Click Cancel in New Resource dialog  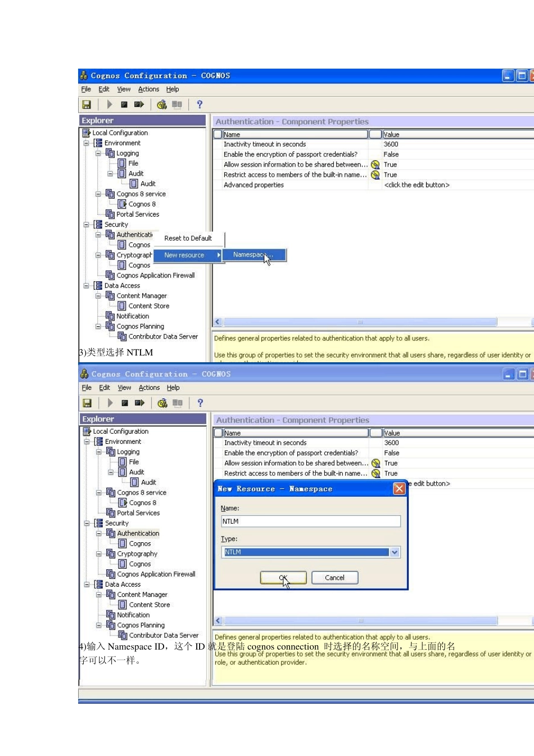click(x=334, y=578)
